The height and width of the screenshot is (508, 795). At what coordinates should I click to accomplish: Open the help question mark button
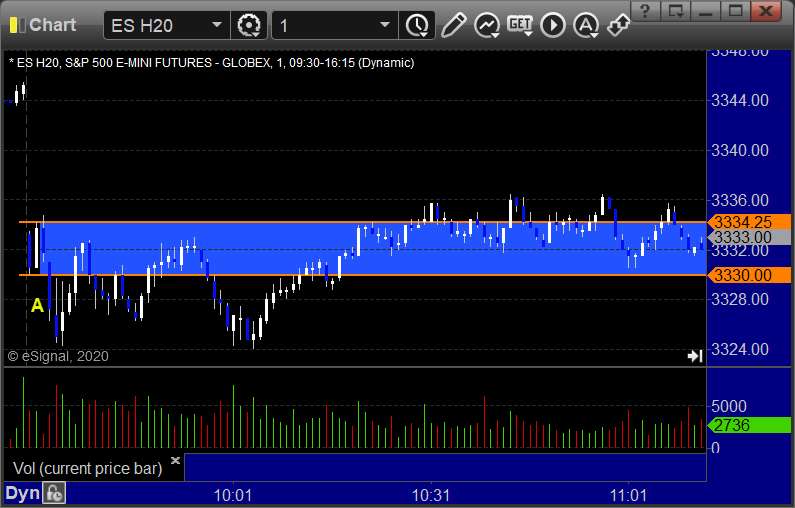(x=645, y=11)
